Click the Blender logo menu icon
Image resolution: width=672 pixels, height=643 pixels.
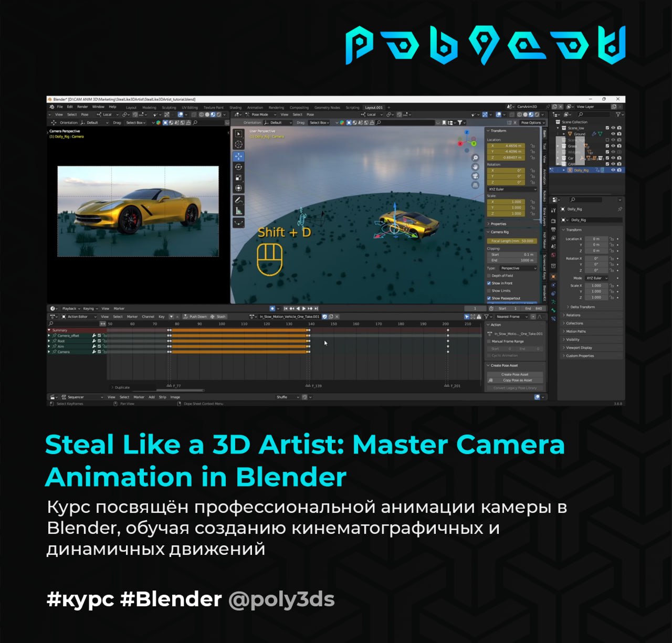(x=51, y=107)
